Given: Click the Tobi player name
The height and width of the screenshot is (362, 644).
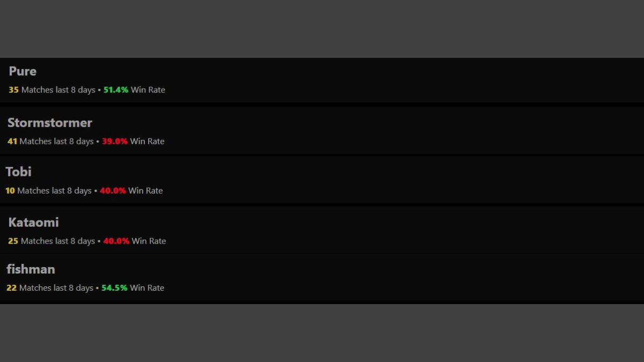Looking at the screenshot, I should click(x=18, y=172).
